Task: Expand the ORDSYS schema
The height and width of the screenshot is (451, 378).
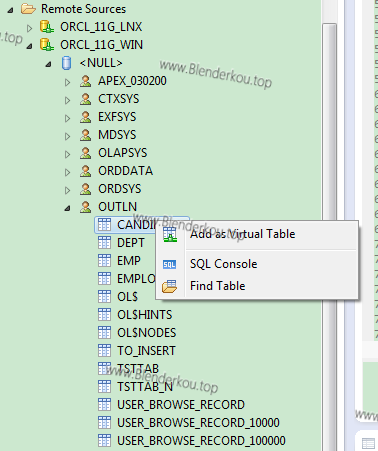Action: coord(67,190)
